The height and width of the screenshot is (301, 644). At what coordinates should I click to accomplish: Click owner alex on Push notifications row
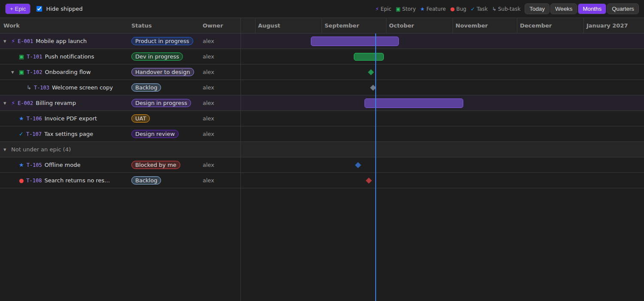208,57
